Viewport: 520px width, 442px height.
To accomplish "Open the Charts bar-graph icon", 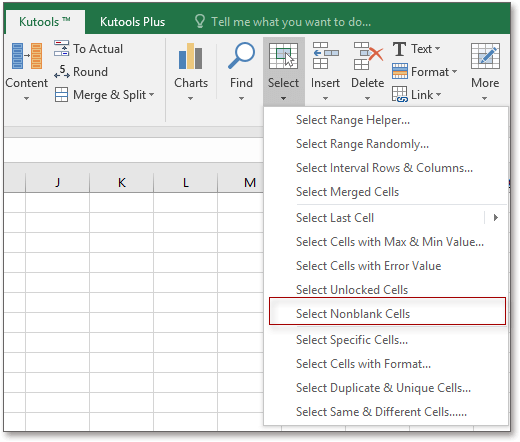I will 190,56.
